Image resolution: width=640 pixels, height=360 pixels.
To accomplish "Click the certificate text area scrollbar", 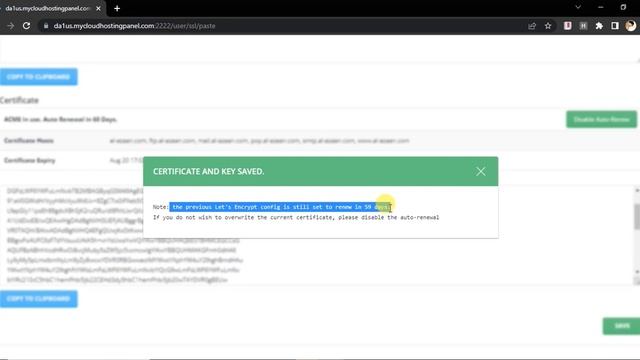I will tap(636, 216).
